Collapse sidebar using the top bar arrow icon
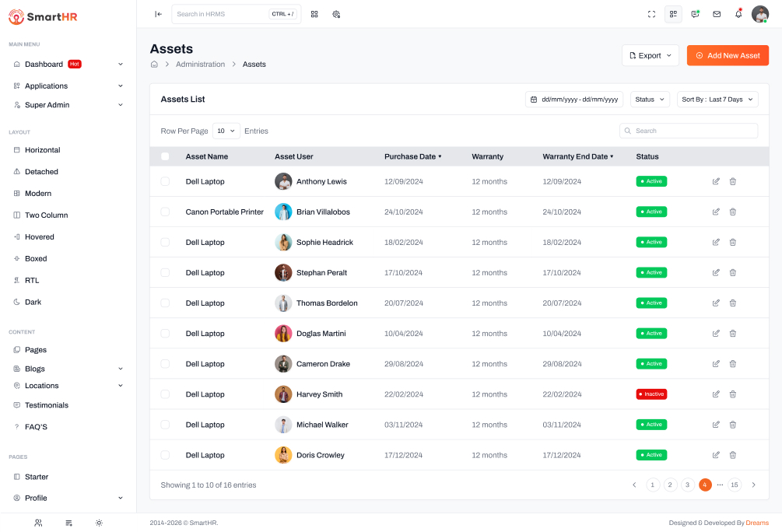 point(159,14)
